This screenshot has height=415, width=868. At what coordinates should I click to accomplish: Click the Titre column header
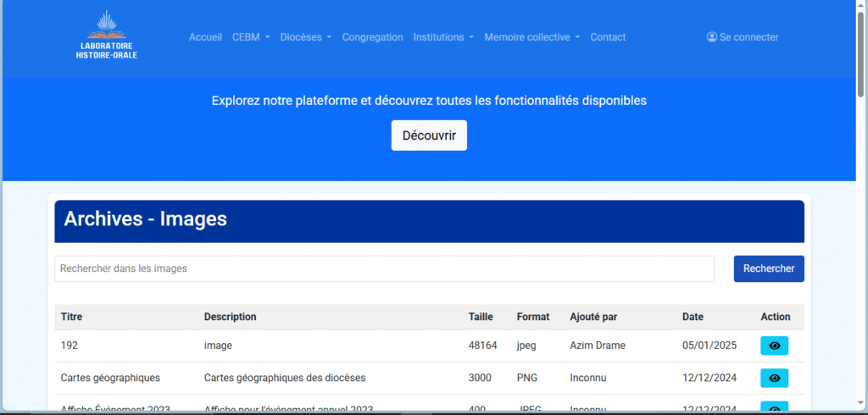pyautogui.click(x=72, y=317)
